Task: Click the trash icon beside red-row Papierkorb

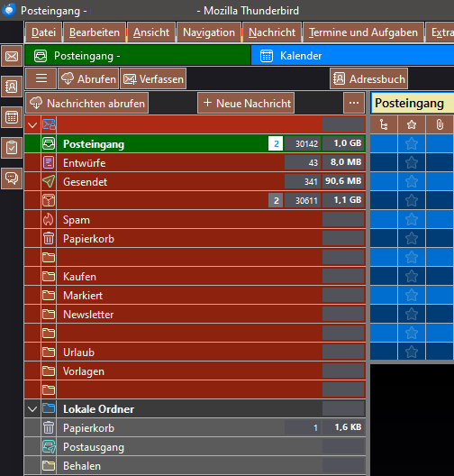Action: tap(49, 238)
